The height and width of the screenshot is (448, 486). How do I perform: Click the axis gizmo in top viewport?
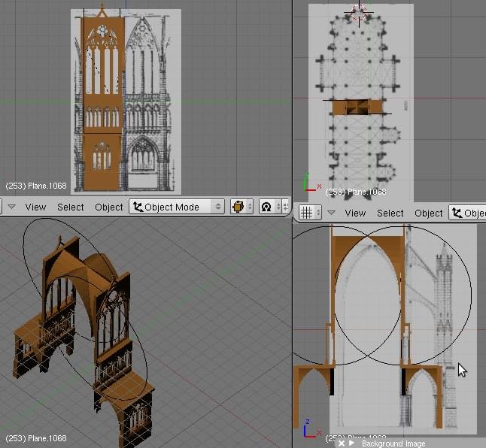coord(311,183)
